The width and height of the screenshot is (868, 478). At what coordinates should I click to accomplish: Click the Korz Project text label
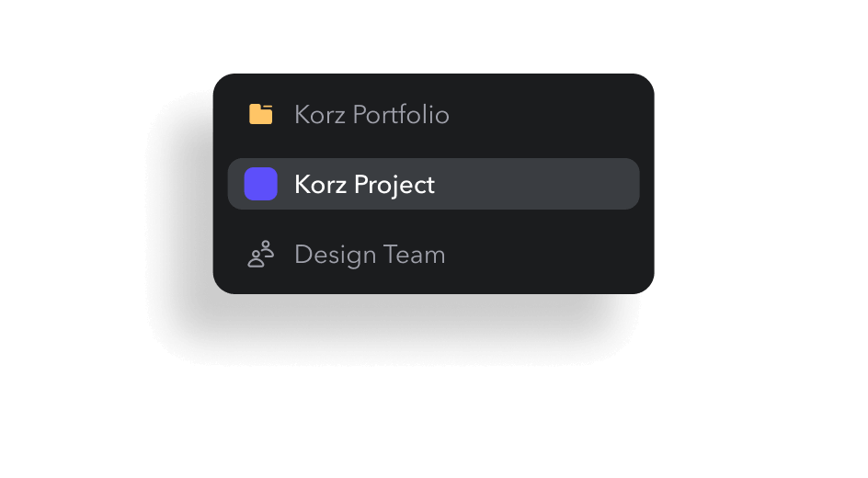point(364,184)
